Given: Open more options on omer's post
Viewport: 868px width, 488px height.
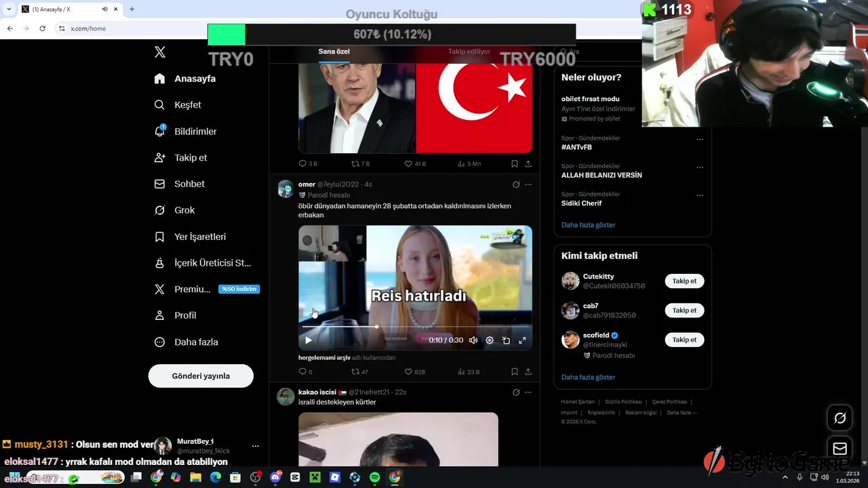Looking at the screenshot, I should click(528, 184).
